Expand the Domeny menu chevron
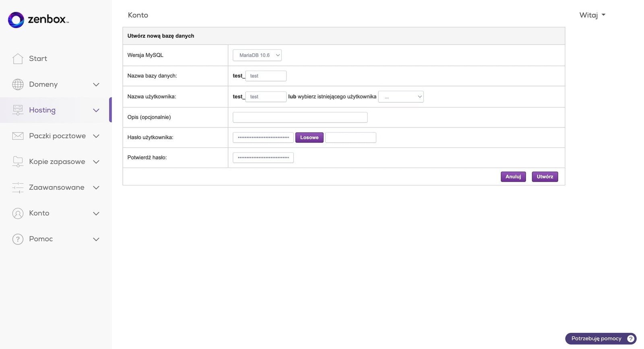Image resolution: width=644 pixels, height=349 pixels. [96, 85]
